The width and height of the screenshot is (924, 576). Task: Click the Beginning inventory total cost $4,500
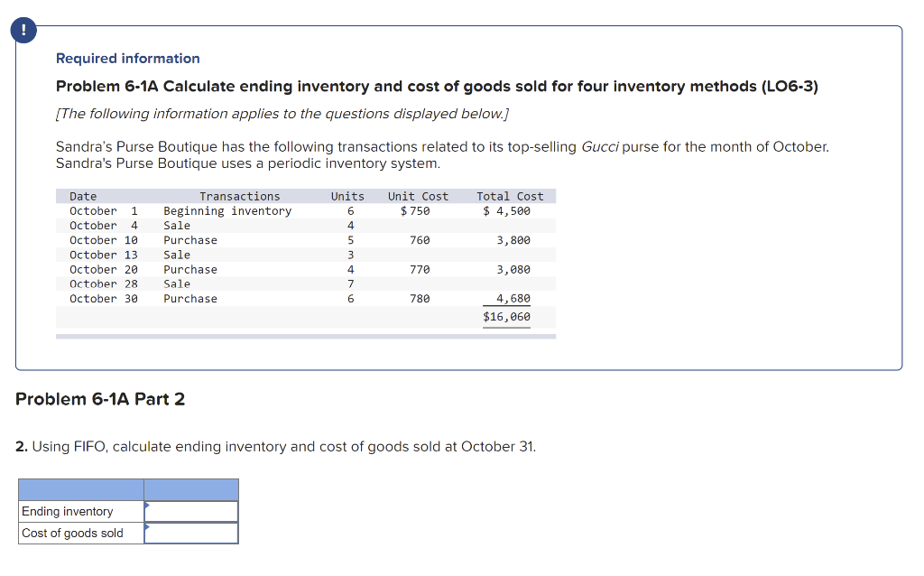(508, 210)
